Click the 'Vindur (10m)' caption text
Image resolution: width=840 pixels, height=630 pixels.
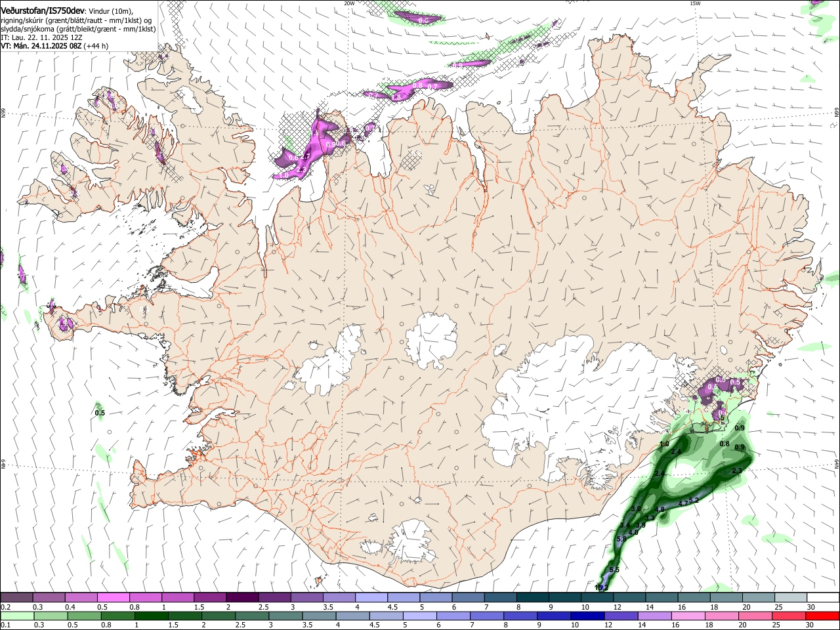pyautogui.click(x=111, y=12)
